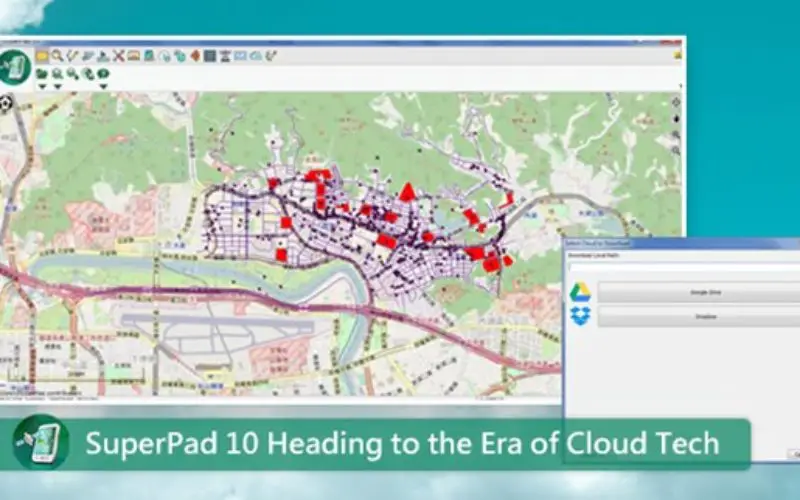Click the compass wheel icon at map's left edge
The image size is (800, 500).
(6, 104)
